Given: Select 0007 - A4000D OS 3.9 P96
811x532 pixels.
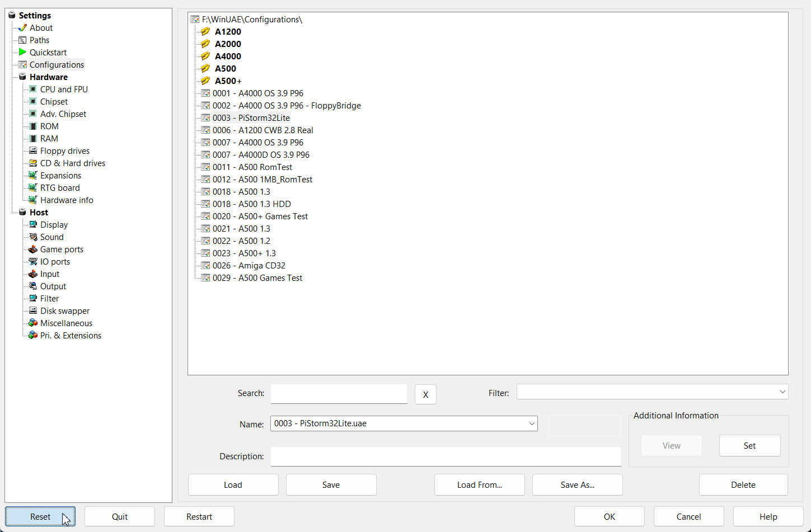Looking at the screenshot, I should click(261, 155).
